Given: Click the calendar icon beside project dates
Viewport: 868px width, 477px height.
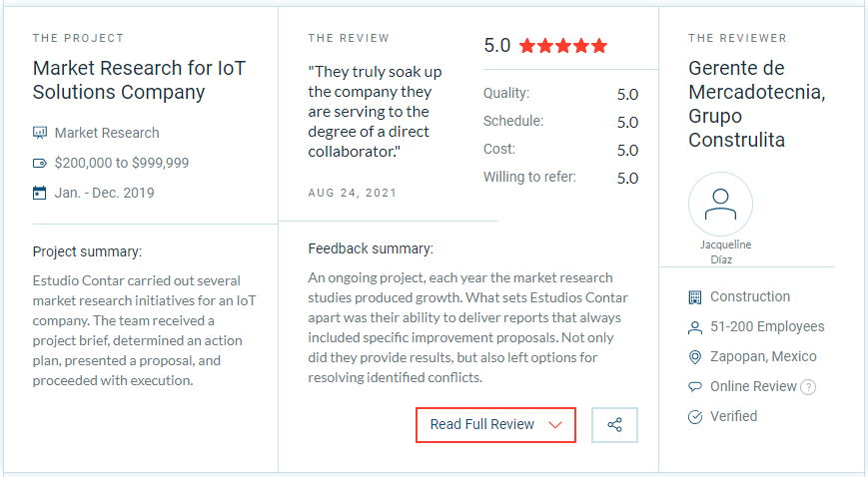Looking at the screenshot, I should click(40, 193).
